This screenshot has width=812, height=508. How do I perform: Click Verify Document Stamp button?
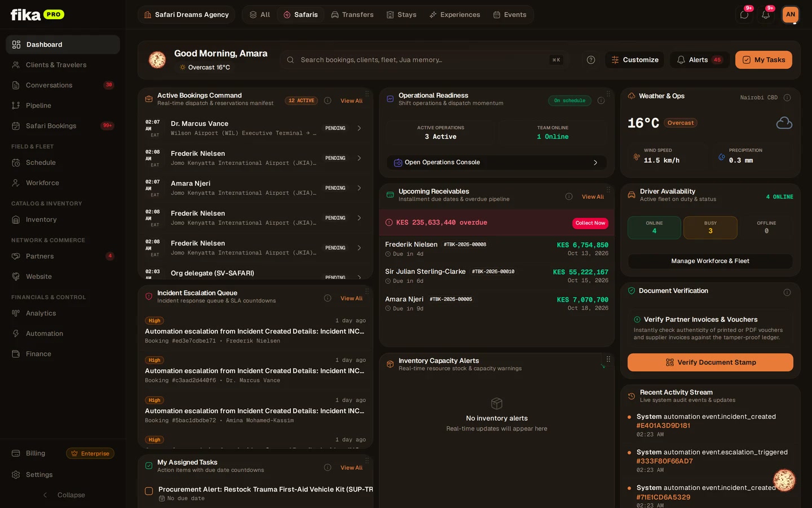click(710, 362)
